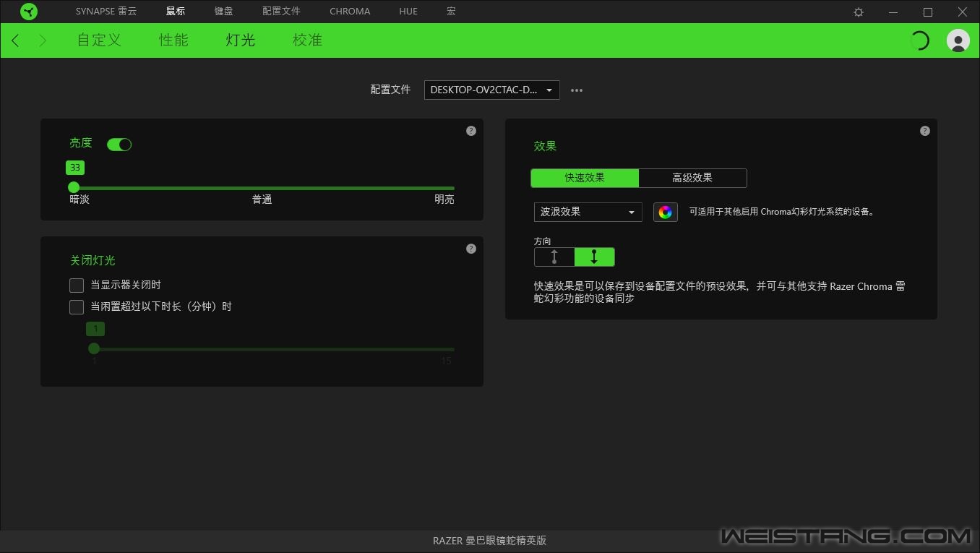This screenshot has width=980, height=553.
Task: Minimize the Synapse window
Action: 893,12
